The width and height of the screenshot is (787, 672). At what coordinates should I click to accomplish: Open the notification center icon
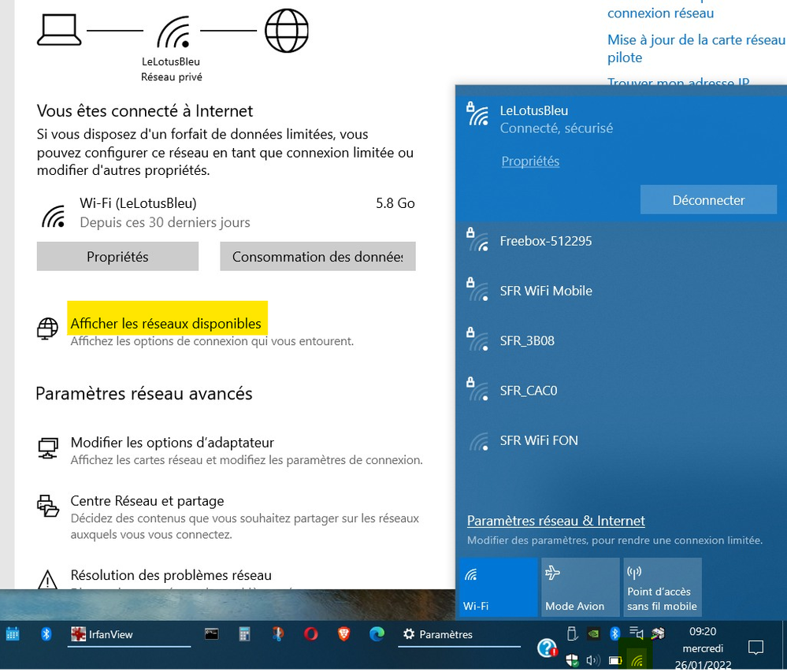click(755, 648)
